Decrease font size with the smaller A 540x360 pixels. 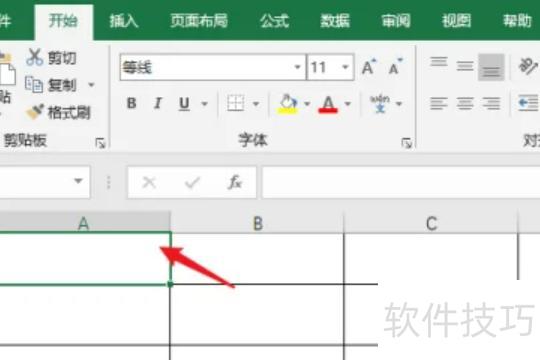pos(395,66)
